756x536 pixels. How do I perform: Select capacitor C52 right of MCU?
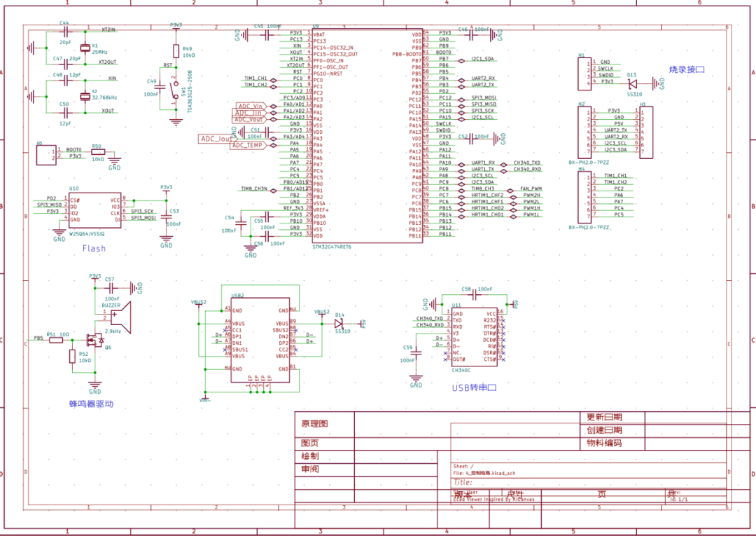click(x=472, y=139)
